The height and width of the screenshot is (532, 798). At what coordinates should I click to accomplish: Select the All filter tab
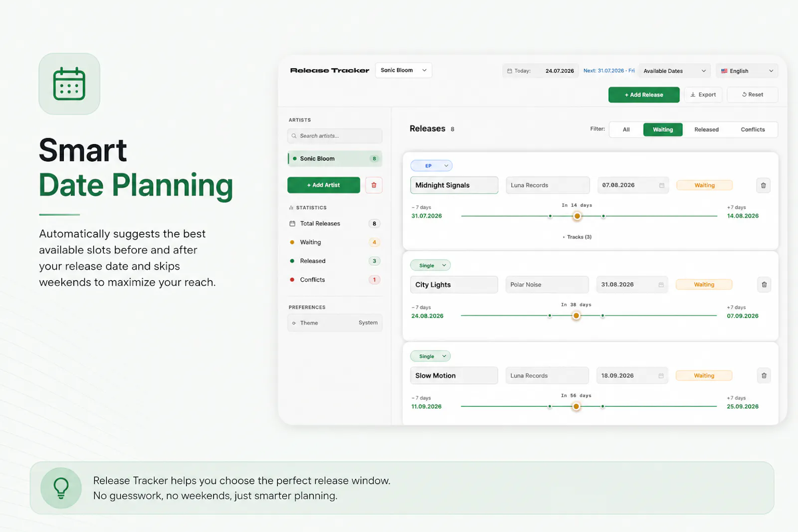(626, 129)
